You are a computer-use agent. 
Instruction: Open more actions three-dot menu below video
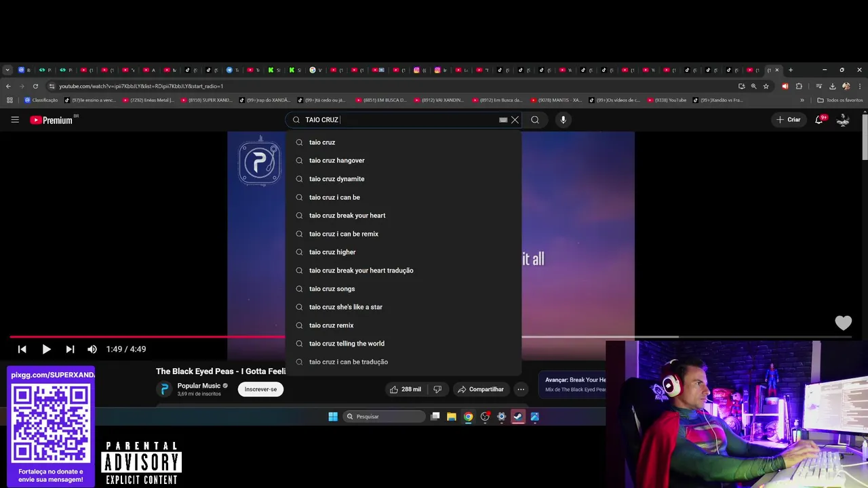[521, 389]
